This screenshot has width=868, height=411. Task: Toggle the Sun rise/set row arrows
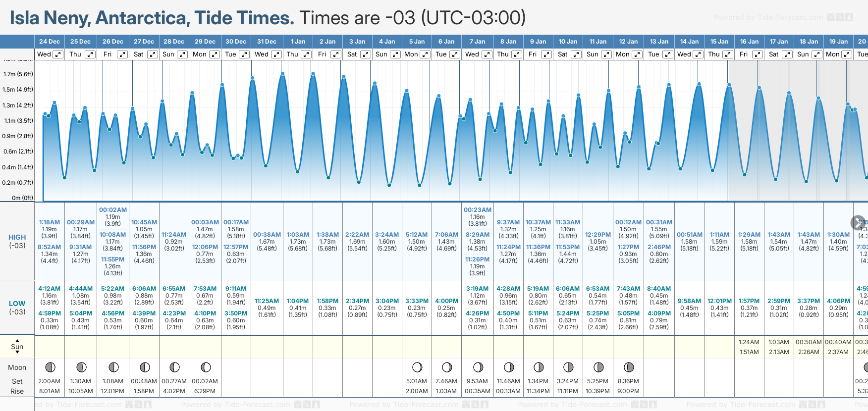point(17,347)
